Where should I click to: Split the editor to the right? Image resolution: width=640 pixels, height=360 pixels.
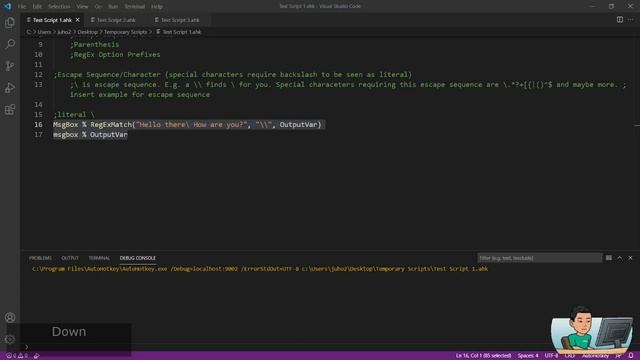(x=620, y=20)
